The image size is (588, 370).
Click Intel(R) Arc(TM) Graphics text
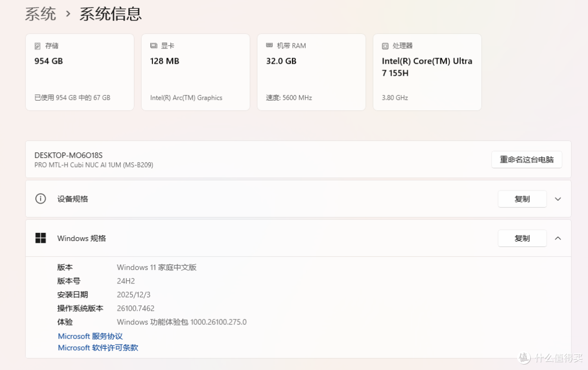pos(186,98)
